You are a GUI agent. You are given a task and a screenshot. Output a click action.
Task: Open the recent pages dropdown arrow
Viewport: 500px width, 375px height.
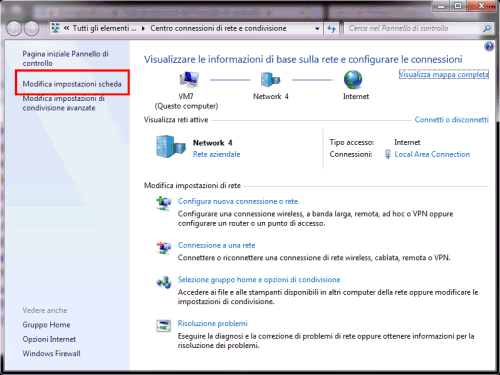[44, 29]
